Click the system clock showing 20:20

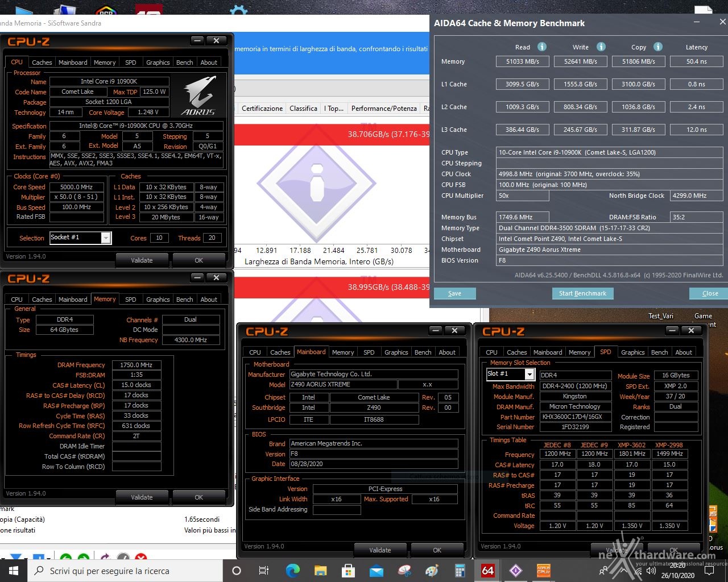pyautogui.click(x=677, y=566)
